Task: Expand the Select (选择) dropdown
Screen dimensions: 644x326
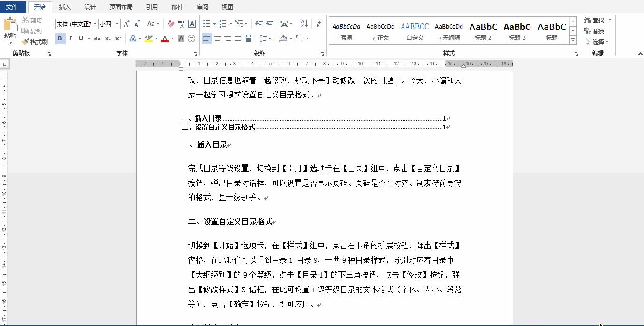Action: click(x=596, y=42)
